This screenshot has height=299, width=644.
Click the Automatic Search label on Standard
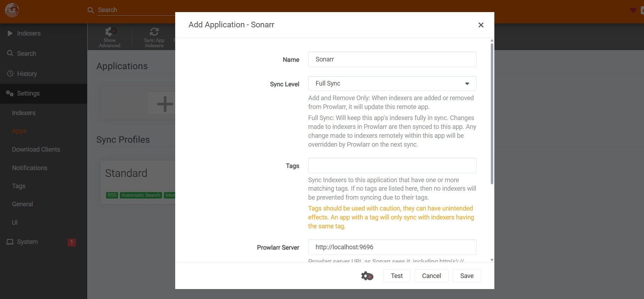(x=141, y=195)
